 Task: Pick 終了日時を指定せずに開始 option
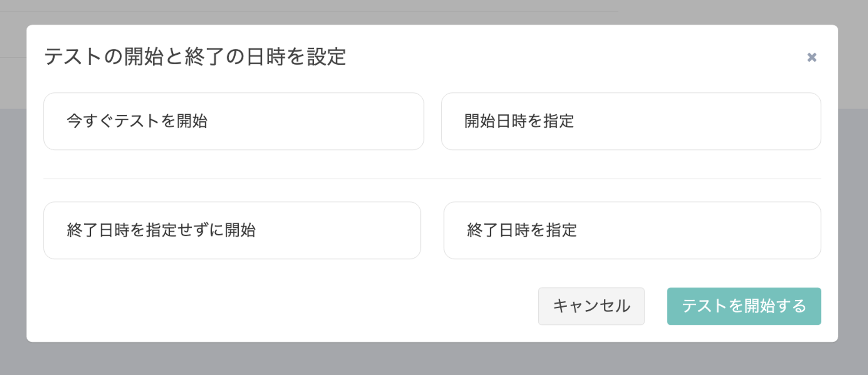pos(232,230)
